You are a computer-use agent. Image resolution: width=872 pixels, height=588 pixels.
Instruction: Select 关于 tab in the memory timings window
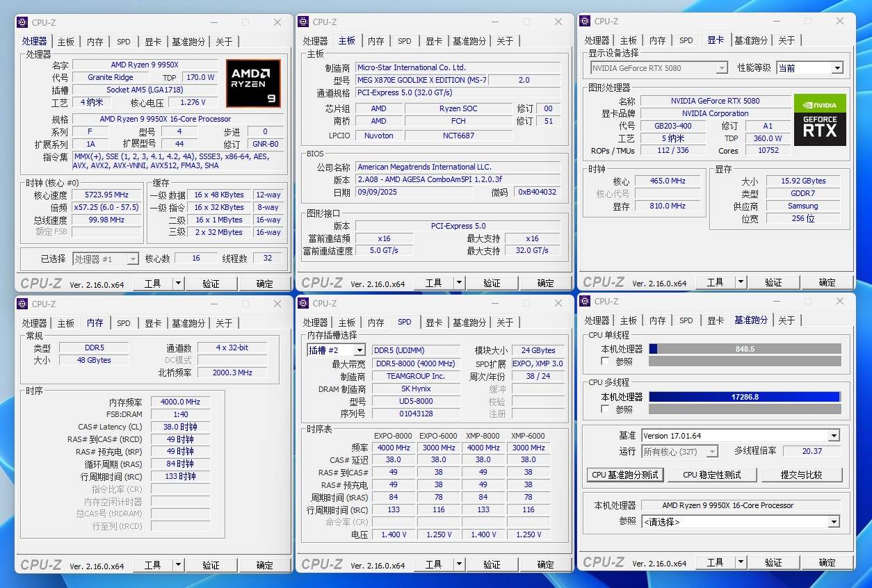coord(224,323)
